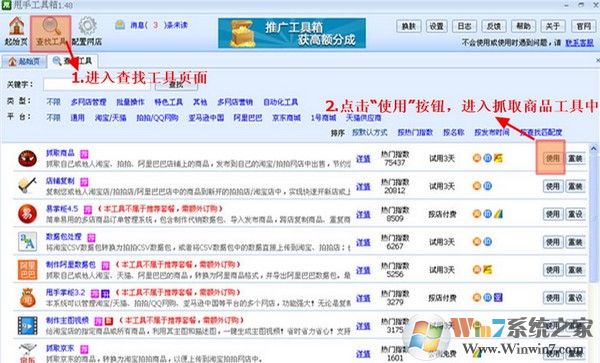Select 不限 in the 类型 filter row
This screenshot has height=363, width=600.
point(53,102)
